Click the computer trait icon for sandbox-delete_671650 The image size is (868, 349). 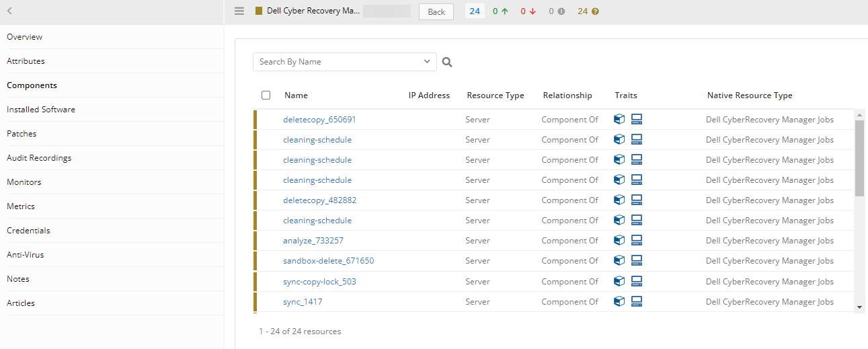click(x=637, y=261)
